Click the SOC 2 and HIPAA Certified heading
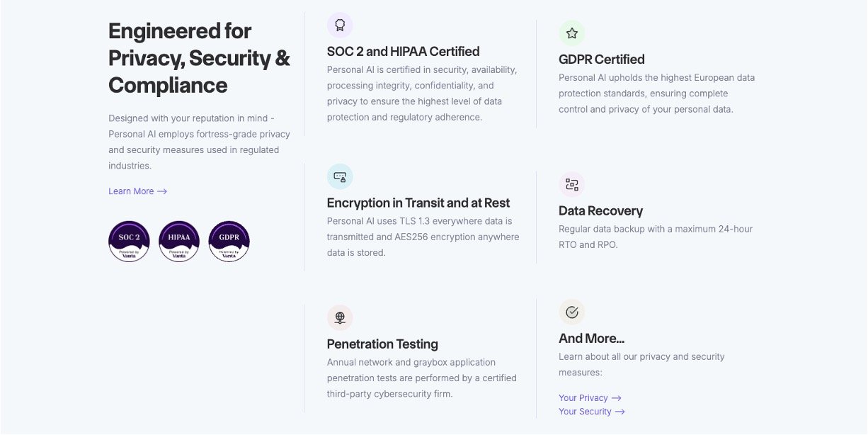This screenshot has height=435, width=868. coord(403,52)
